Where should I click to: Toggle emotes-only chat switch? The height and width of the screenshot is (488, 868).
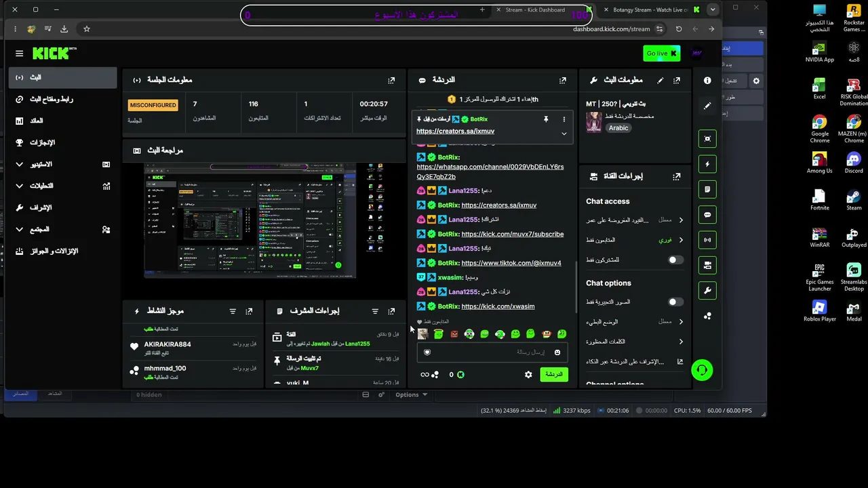tap(675, 302)
